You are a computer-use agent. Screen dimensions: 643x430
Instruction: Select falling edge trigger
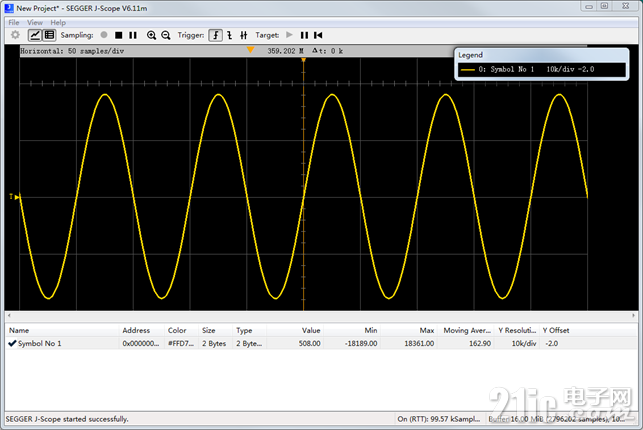click(230, 35)
